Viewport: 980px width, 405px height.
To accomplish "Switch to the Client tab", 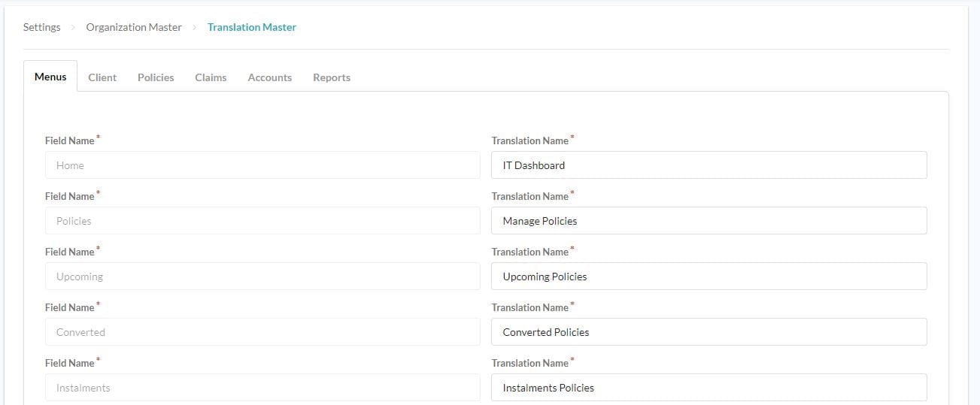I will click(x=102, y=77).
